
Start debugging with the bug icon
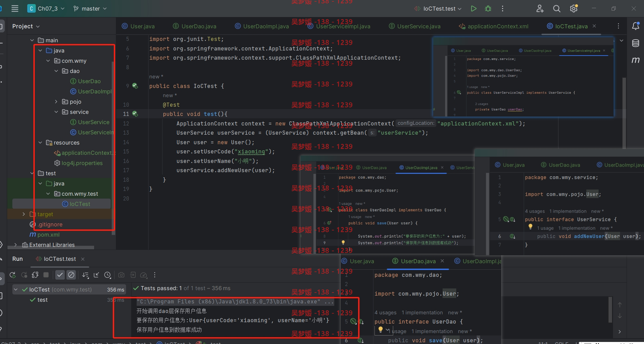click(x=488, y=9)
